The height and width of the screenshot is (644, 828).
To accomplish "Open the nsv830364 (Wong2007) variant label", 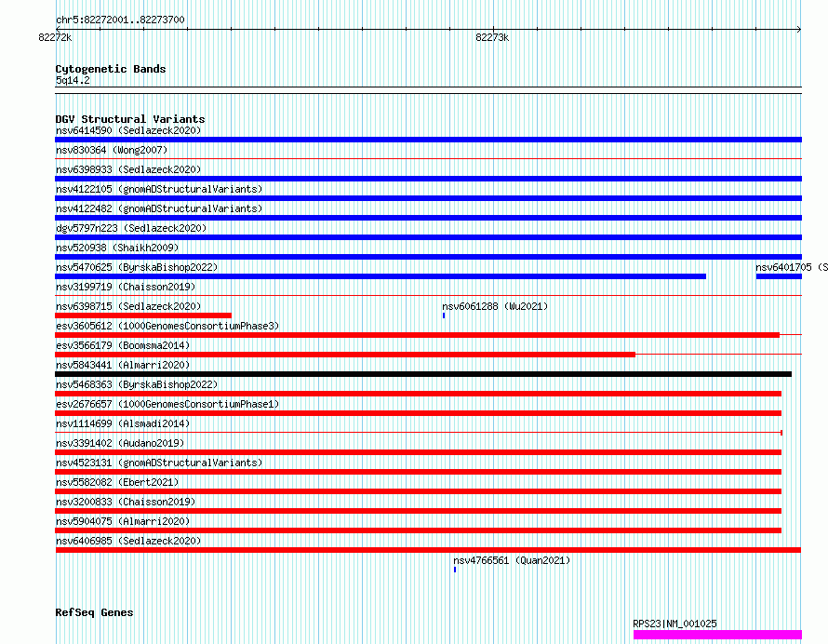I will point(112,150).
